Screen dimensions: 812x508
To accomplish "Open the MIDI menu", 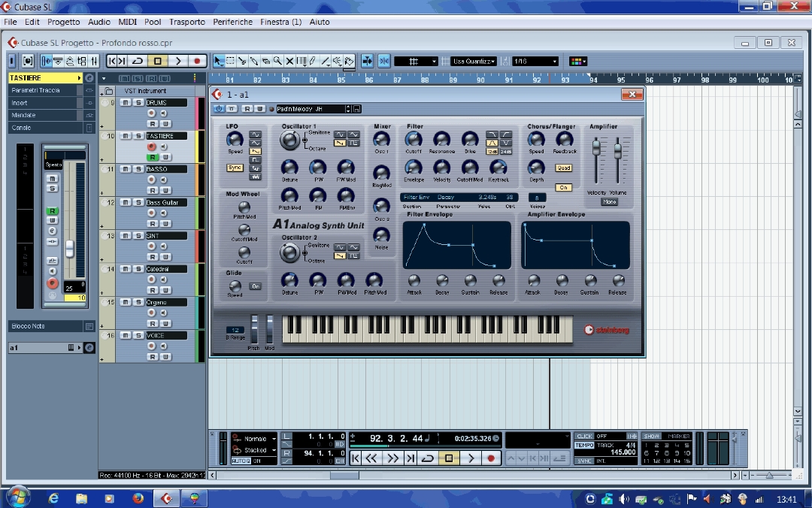I will pyautogui.click(x=127, y=22).
